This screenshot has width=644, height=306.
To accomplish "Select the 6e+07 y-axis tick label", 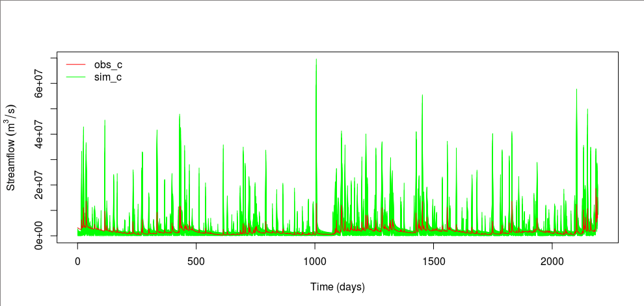I will click(x=39, y=83).
